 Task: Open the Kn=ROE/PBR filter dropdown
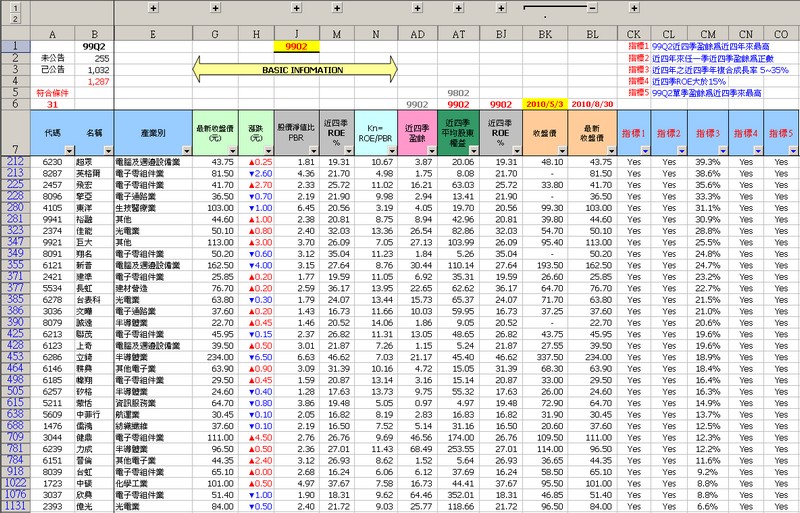(x=392, y=151)
